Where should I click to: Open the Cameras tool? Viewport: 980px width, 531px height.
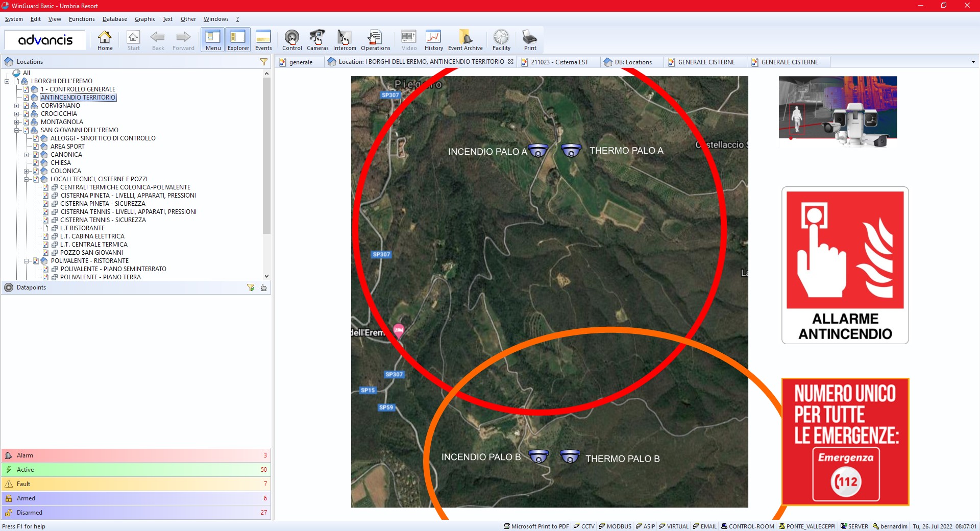[x=317, y=40]
